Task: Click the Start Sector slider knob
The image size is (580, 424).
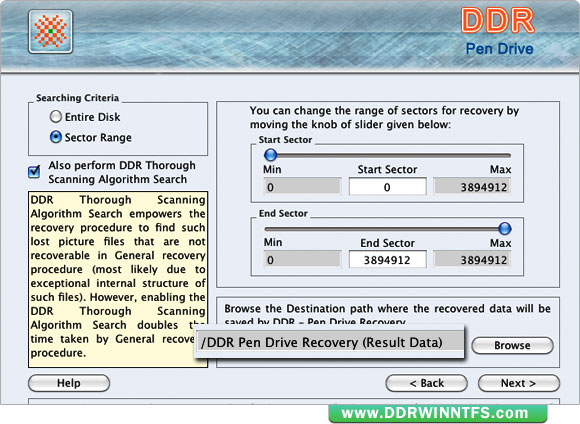Action: coord(271,155)
